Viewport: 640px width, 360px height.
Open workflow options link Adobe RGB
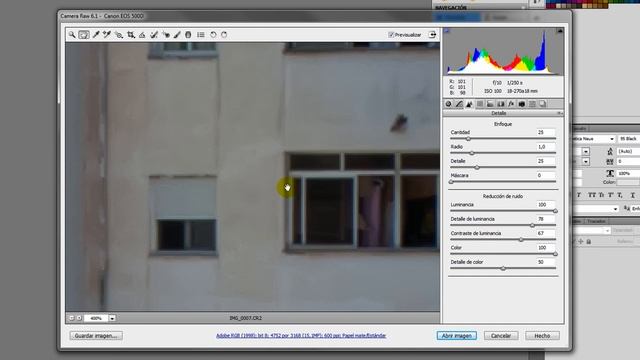301,336
